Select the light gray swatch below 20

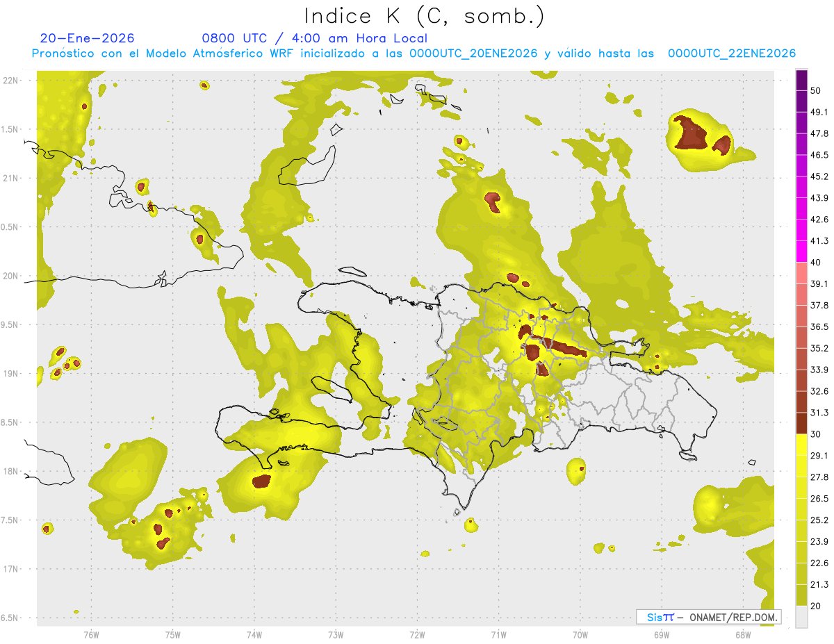click(x=801, y=616)
